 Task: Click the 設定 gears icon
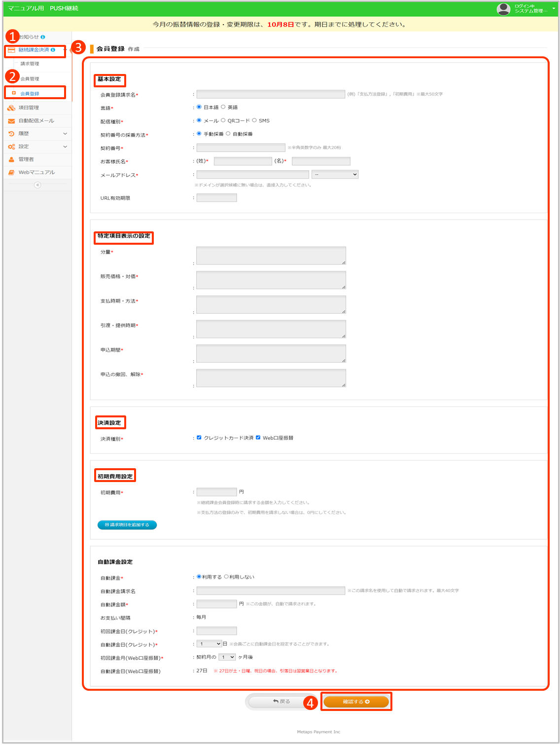[x=11, y=147]
